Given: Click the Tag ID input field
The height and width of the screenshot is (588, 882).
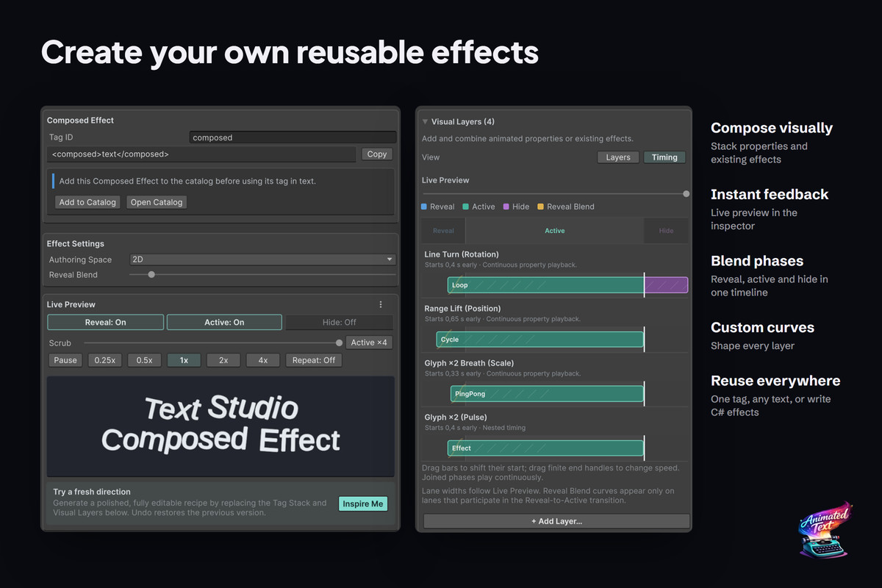Looking at the screenshot, I should [293, 137].
